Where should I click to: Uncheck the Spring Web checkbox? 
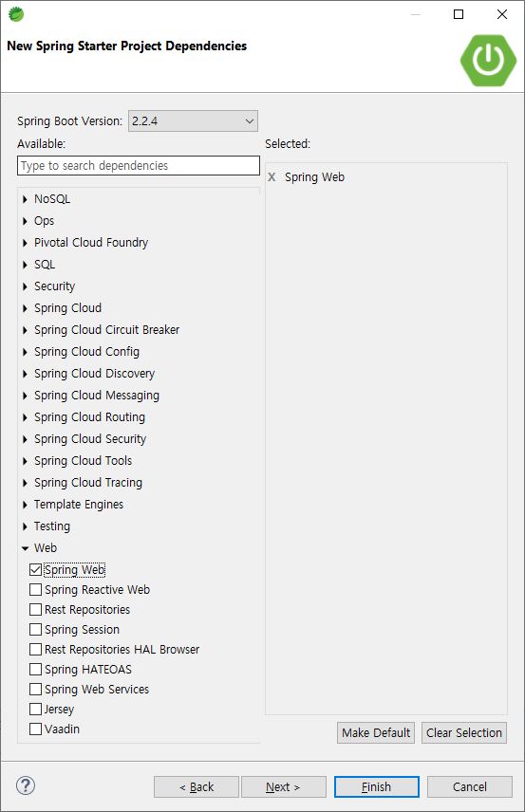coord(35,570)
